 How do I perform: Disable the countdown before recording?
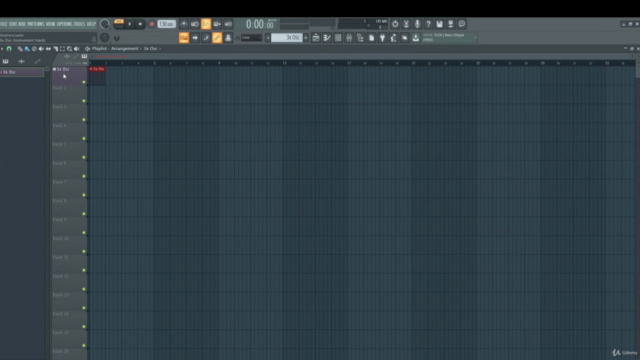pos(206,24)
